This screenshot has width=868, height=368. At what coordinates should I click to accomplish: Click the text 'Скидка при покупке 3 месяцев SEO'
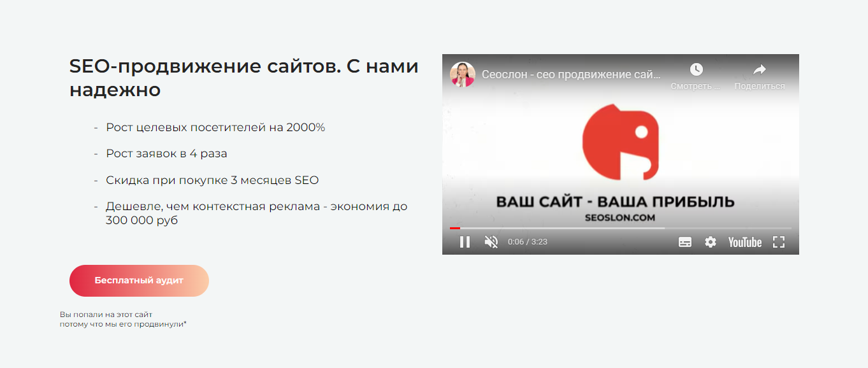pyautogui.click(x=212, y=180)
